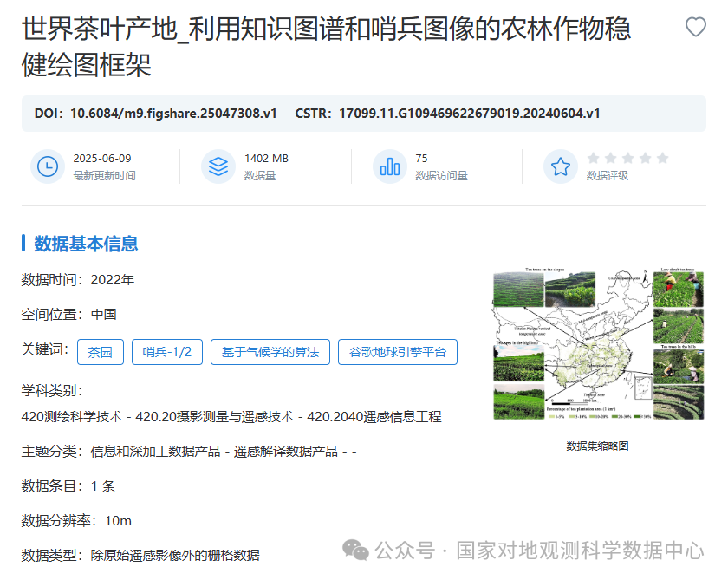Viewport: 728px width, 580px height.
Task: Click the clock icon beside 最新更新时间
Action: (x=48, y=166)
